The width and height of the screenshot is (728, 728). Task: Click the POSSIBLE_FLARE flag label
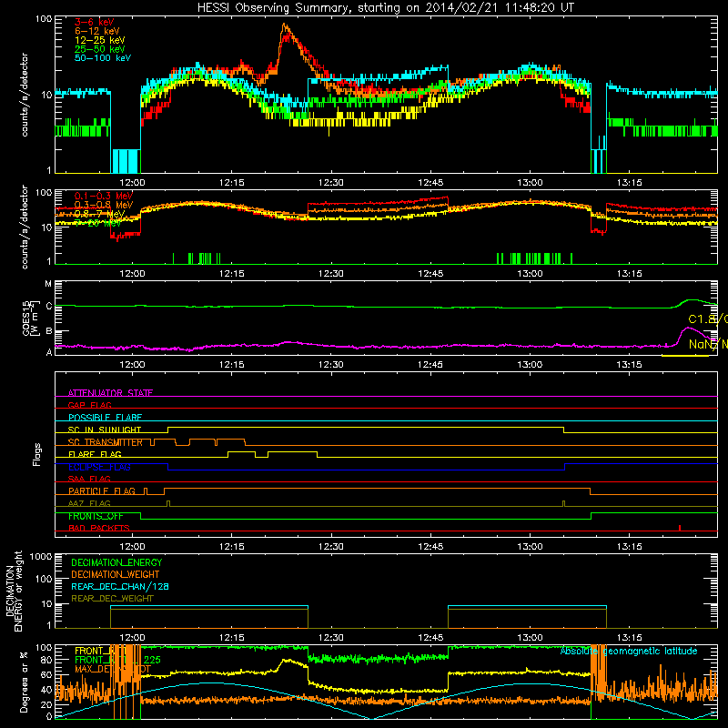(105, 418)
